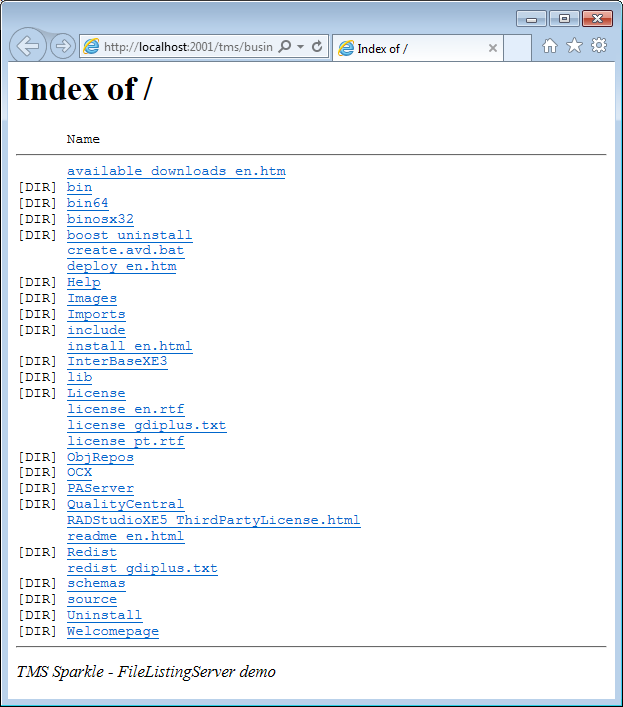Click the Refresh icon in address bar
The height and width of the screenshot is (707, 623).
coord(317,47)
